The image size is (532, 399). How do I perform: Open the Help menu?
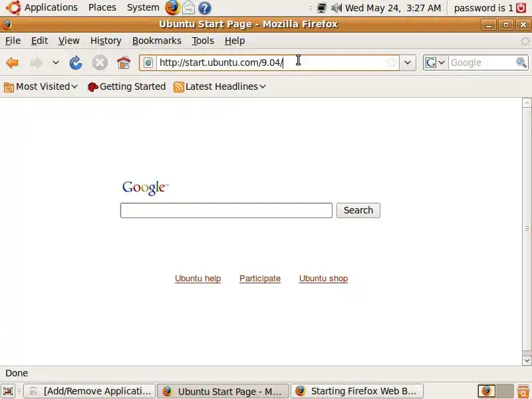(x=235, y=41)
